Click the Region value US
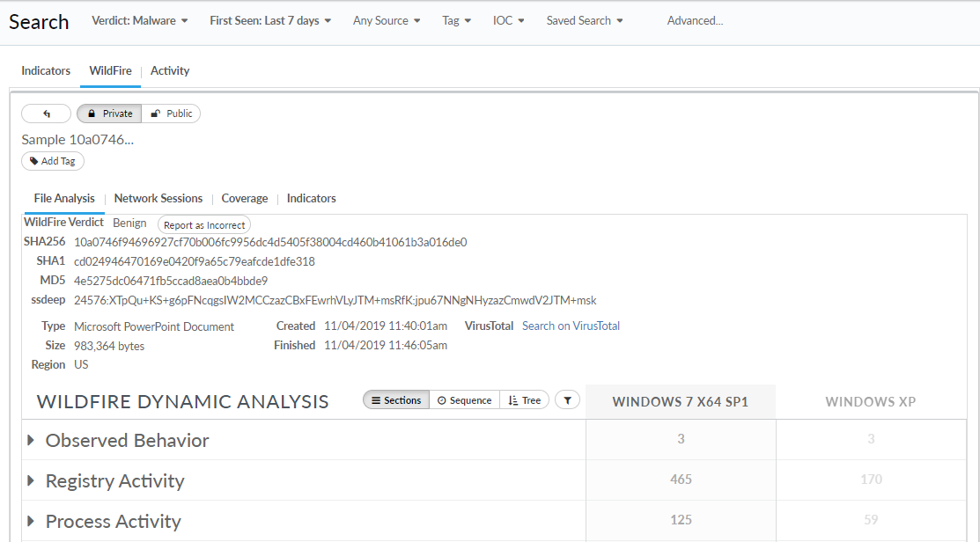Image resolution: width=980 pixels, height=542 pixels. coord(81,364)
